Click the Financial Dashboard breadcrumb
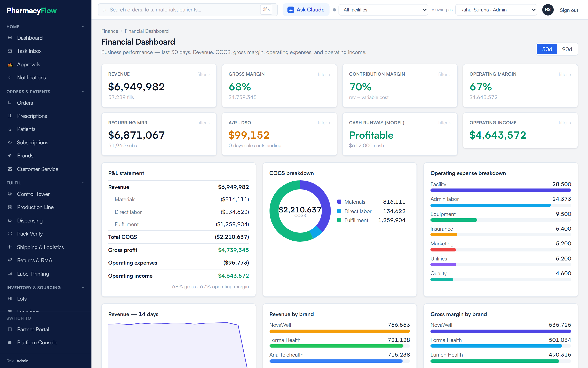The image size is (588, 368). (147, 31)
